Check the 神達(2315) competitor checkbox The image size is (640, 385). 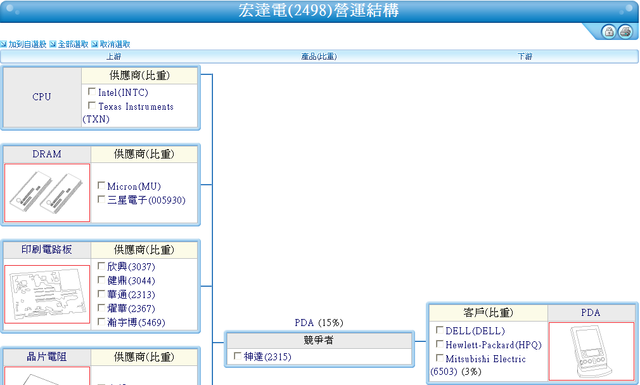pyautogui.click(x=238, y=356)
